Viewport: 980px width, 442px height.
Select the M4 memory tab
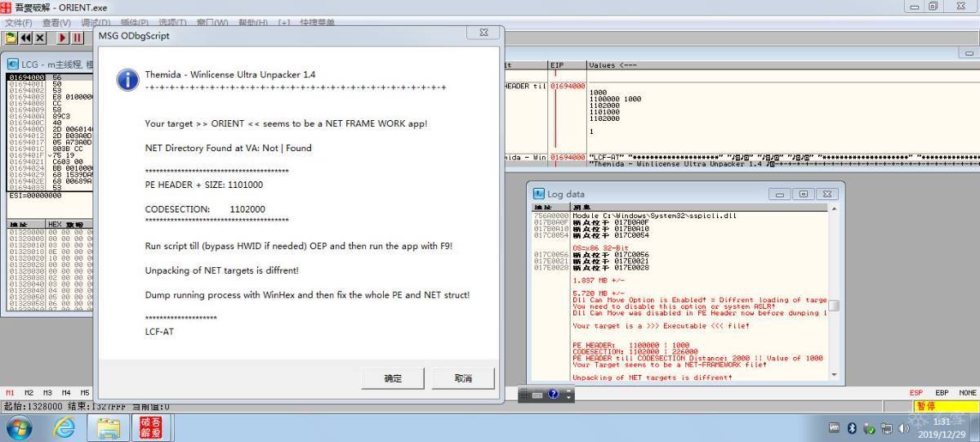(x=66, y=392)
